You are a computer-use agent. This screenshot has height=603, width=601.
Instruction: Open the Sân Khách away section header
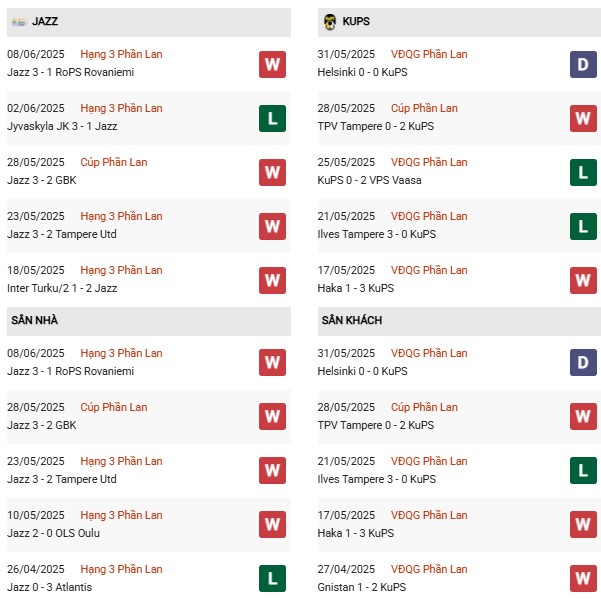[x=459, y=321]
